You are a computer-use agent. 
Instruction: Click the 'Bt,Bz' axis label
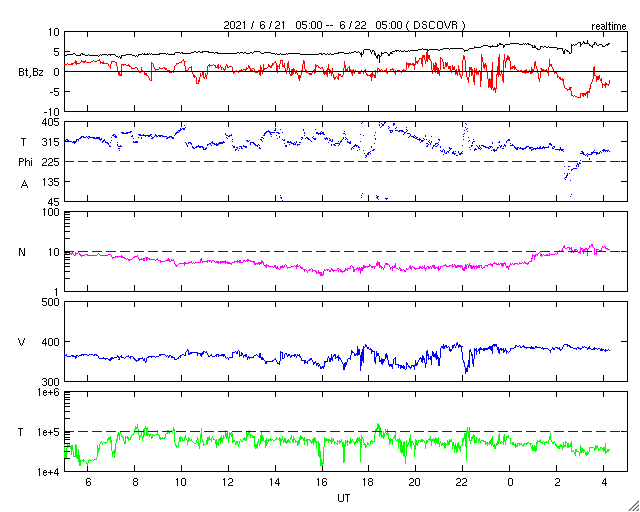(34, 71)
